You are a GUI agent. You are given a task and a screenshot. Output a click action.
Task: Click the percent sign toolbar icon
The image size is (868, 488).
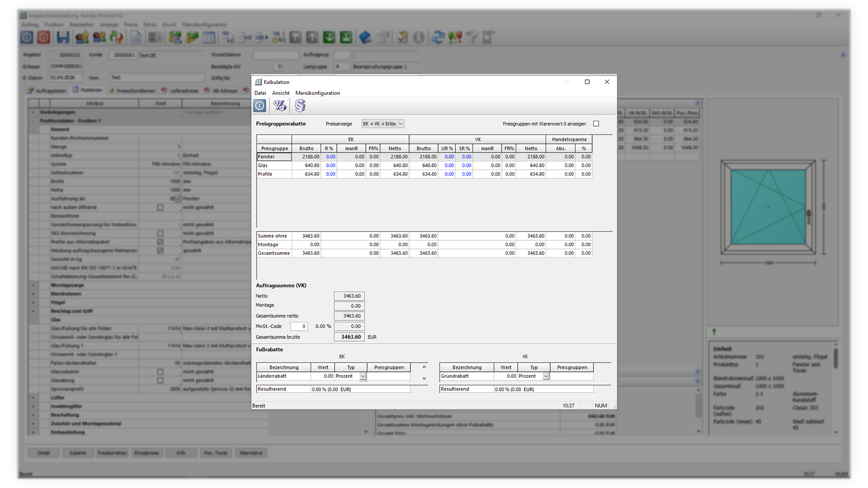tap(280, 106)
